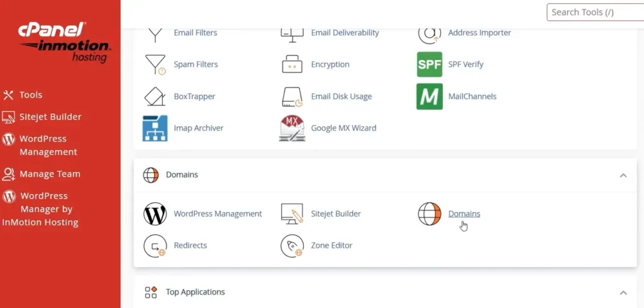The width and height of the screenshot is (644, 308).
Task: Collapse the Top Applications section chevron
Action: click(x=623, y=293)
